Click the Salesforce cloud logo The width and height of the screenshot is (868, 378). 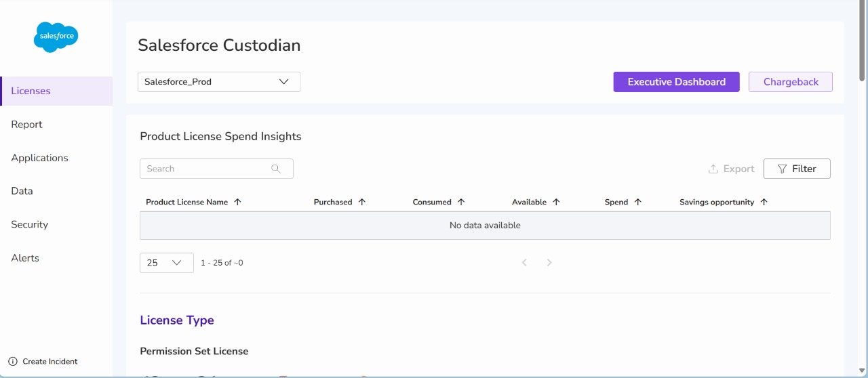pos(56,37)
